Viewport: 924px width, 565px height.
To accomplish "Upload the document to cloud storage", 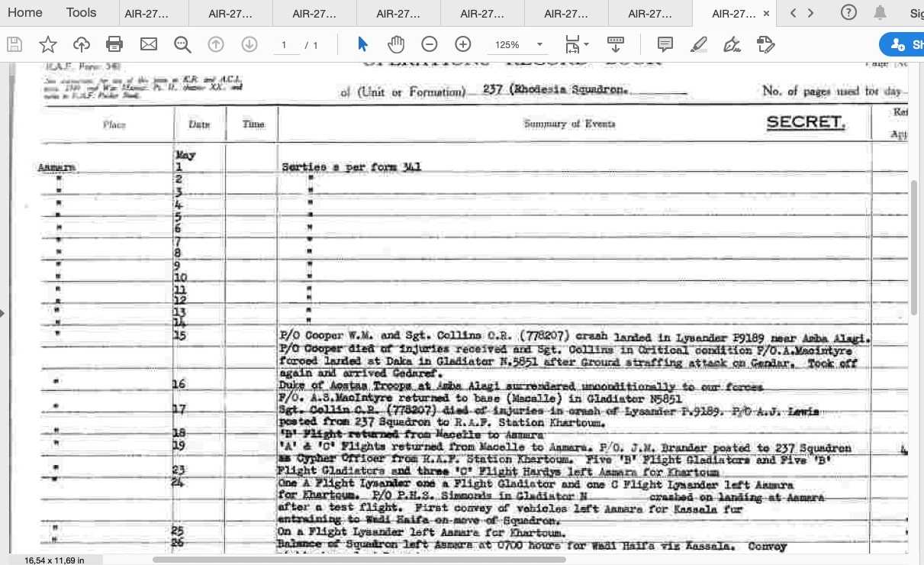I will pyautogui.click(x=82, y=44).
